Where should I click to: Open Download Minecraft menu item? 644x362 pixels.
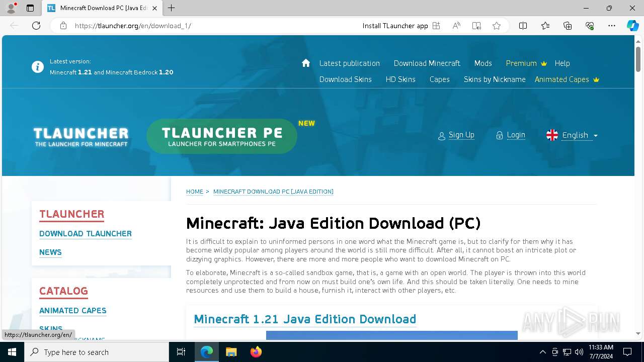point(427,63)
